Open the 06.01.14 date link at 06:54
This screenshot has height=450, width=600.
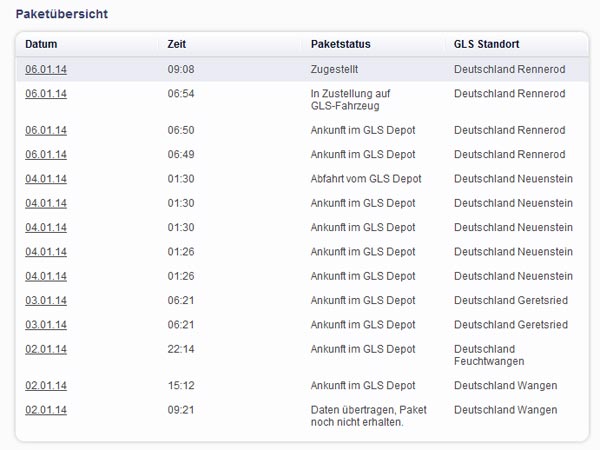[46, 94]
